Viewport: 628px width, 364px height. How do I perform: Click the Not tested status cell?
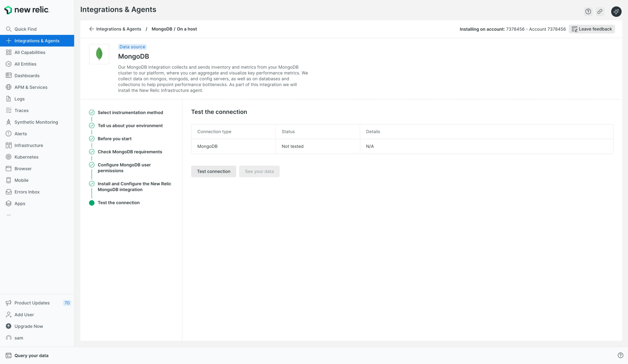coord(318,146)
